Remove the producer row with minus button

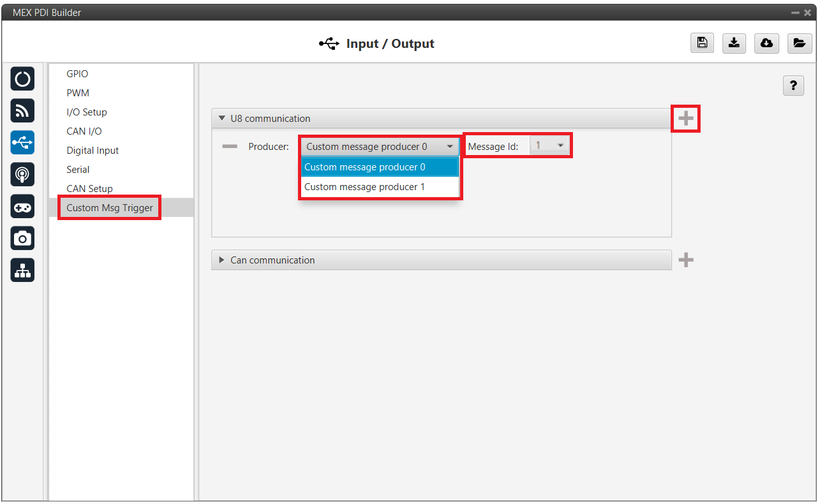[230, 147]
